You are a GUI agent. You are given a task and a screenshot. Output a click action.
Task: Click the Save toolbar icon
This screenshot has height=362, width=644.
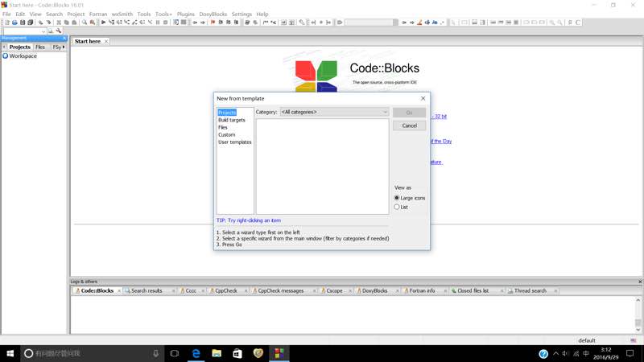point(23,23)
